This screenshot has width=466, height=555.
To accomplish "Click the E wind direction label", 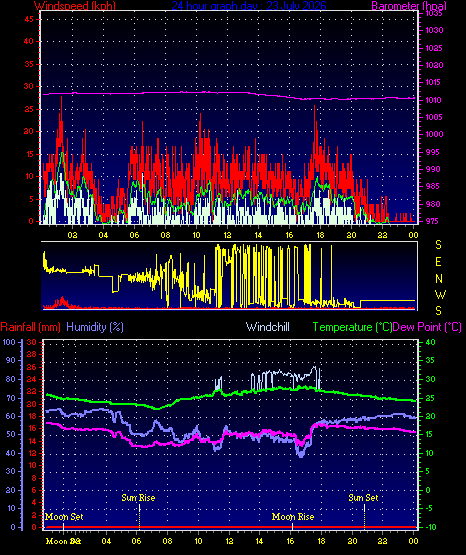I will pos(438,262).
